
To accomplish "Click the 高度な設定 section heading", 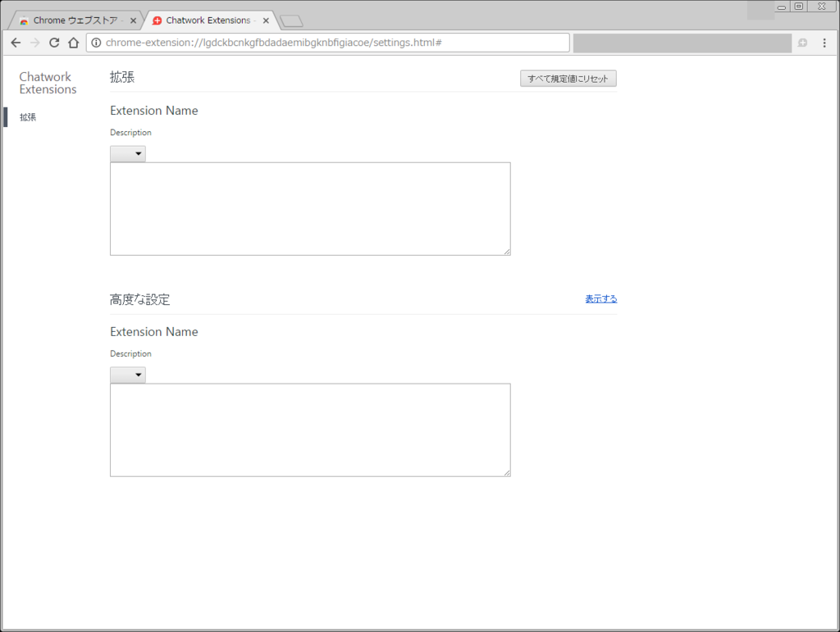I will [x=139, y=300].
